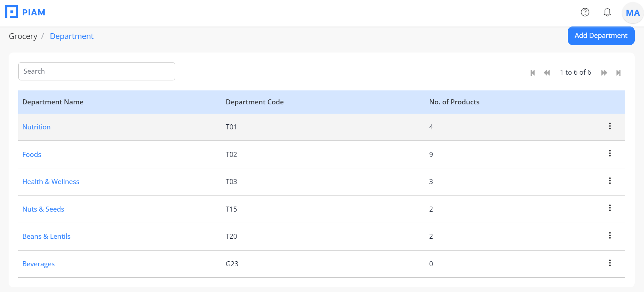Open actions menu for Health & Wellness row

610,181
